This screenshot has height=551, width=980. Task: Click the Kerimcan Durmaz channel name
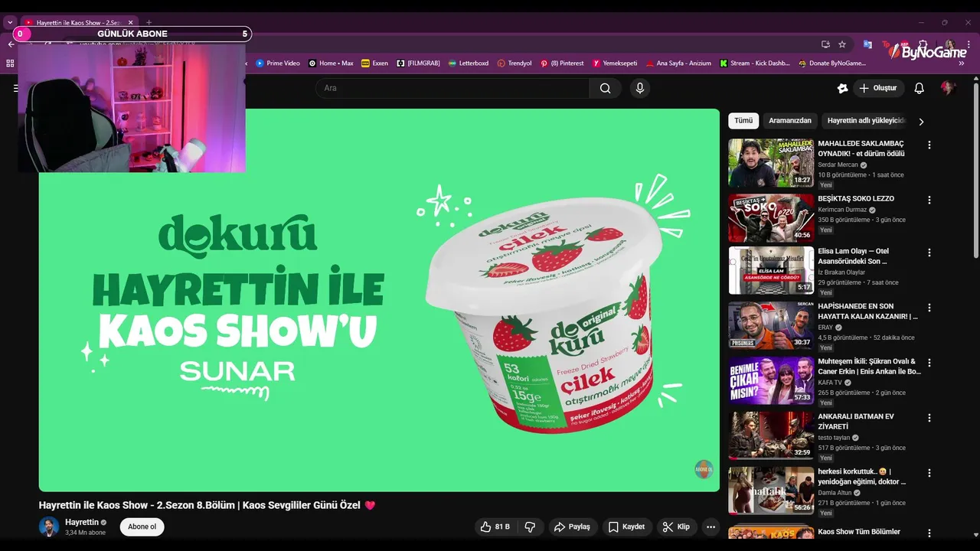click(841, 210)
